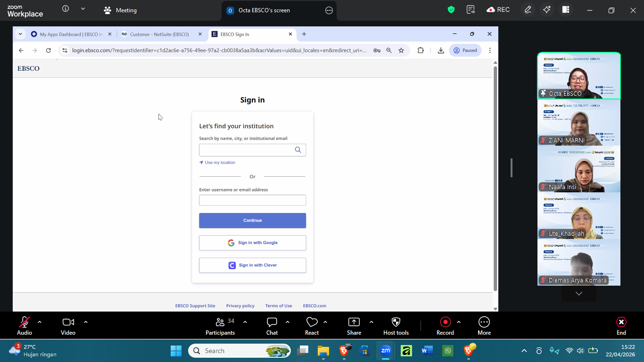The width and height of the screenshot is (644, 362).
Task: Open a new browser tab
Action: coord(304,34)
